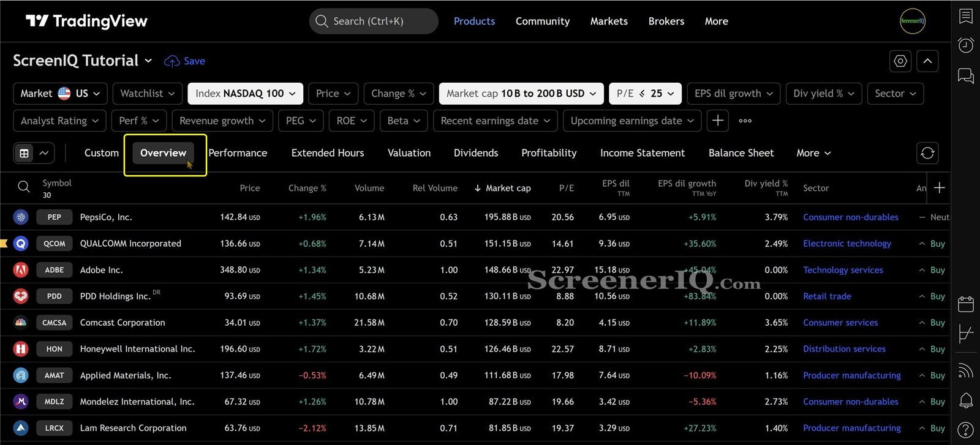Open the Retail trade sector link
Image resolution: width=980 pixels, height=445 pixels.
click(x=827, y=296)
